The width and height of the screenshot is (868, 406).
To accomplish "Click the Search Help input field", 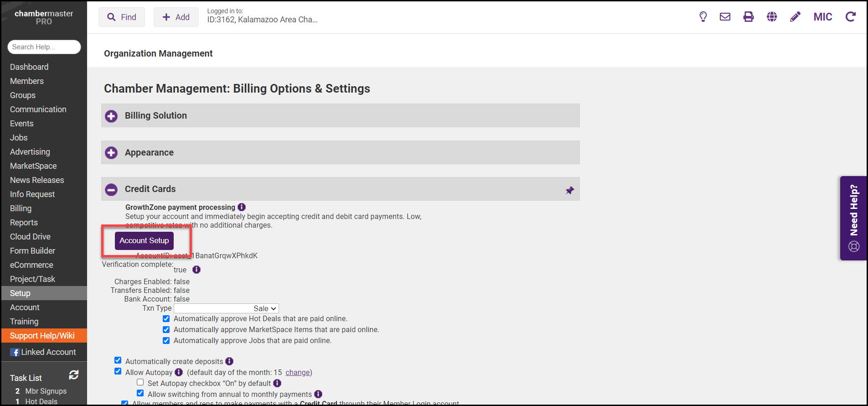I will tap(44, 47).
